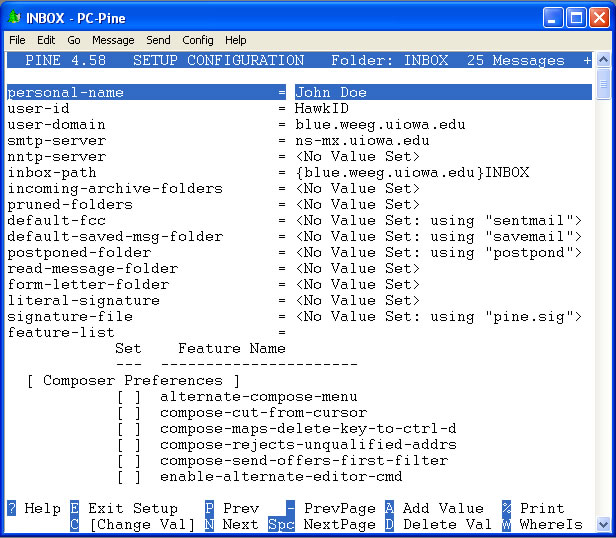Minimize the PC-Pine window
This screenshot has height=538, width=616.
[553, 18]
